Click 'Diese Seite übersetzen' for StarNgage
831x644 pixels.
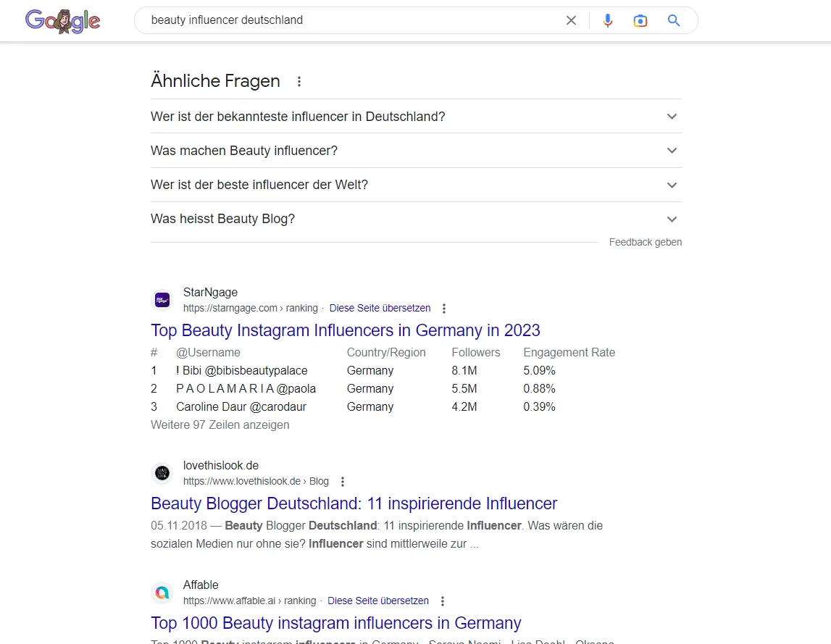click(x=380, y=308)
